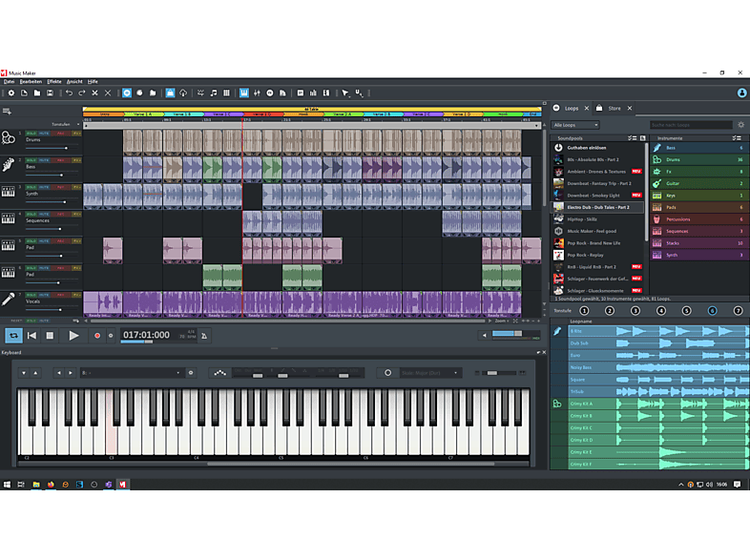Save project using the floppy disk icon
The image size is (750, 560).
click(50, 93)
